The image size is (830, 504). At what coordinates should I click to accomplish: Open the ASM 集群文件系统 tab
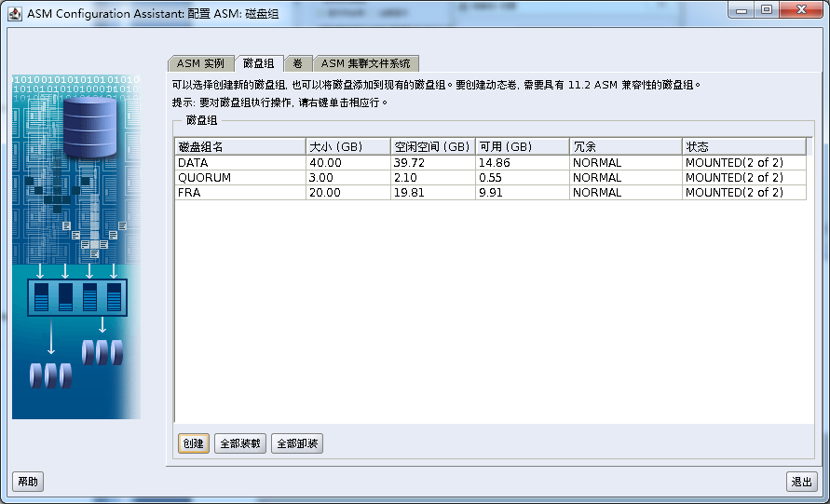coord(366,63)
